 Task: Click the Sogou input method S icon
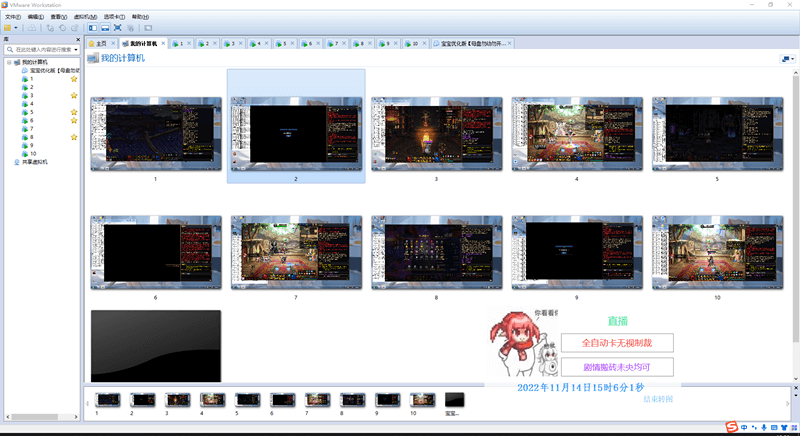pos(732,427)
